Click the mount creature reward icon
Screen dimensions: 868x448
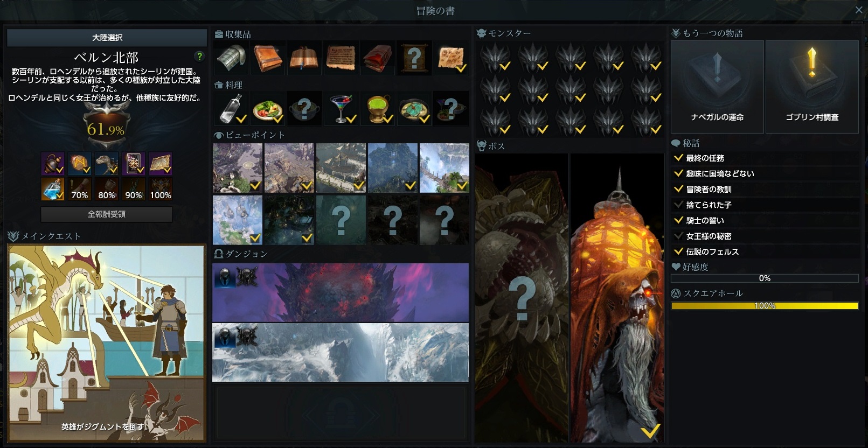(107, 164)
